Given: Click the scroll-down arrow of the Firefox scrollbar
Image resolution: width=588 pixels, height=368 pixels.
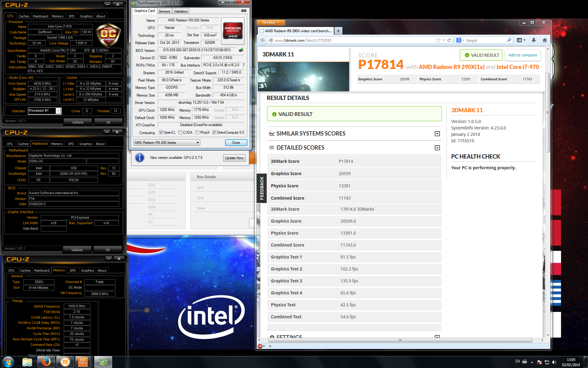Looking at the screenshot, I should pyautogui.click(x=548, y=335).
